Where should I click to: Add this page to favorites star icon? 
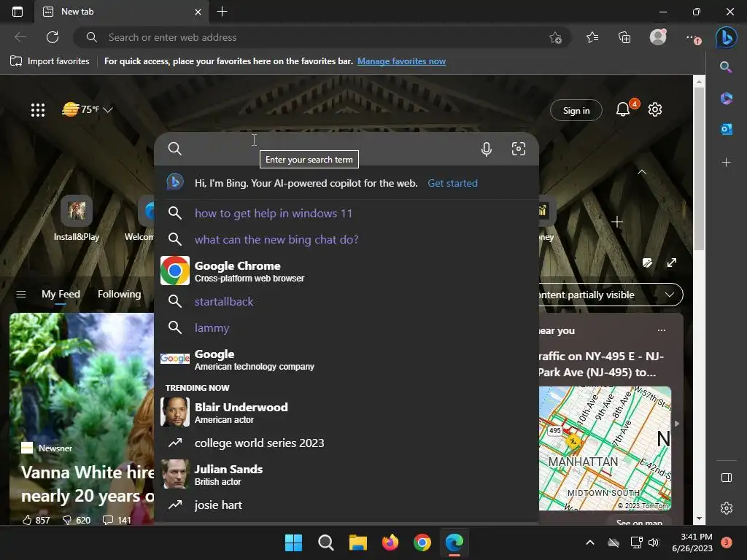click(555, 38)
